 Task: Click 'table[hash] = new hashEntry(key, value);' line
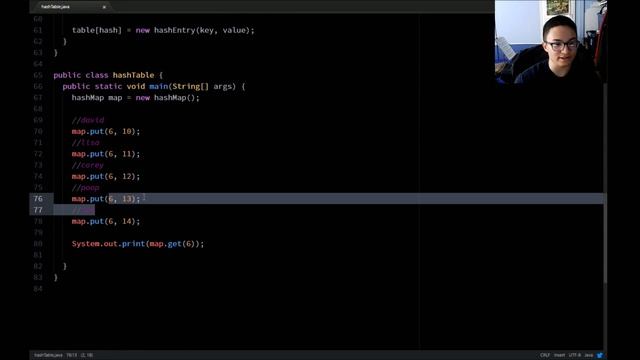(x=163, y=30)
